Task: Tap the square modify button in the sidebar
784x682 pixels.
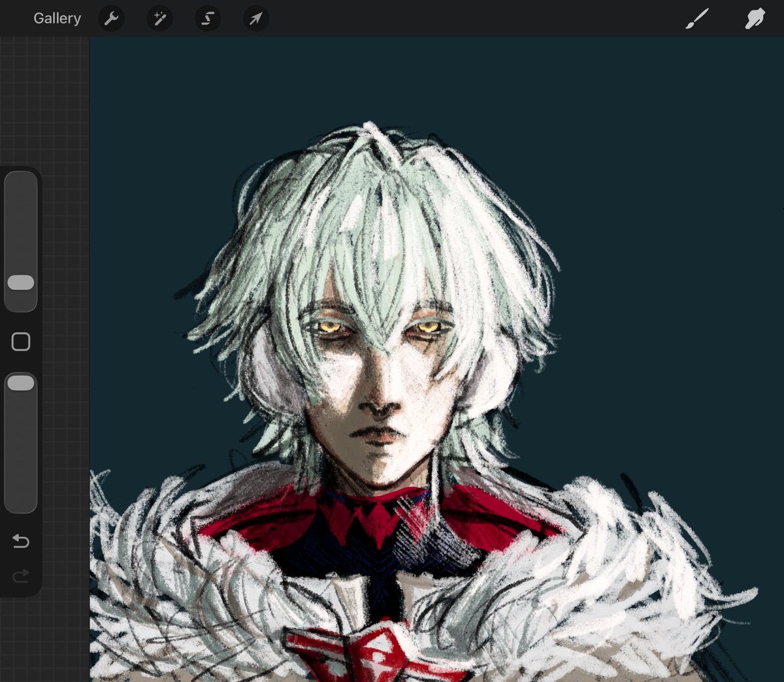Action: (21, 342)
